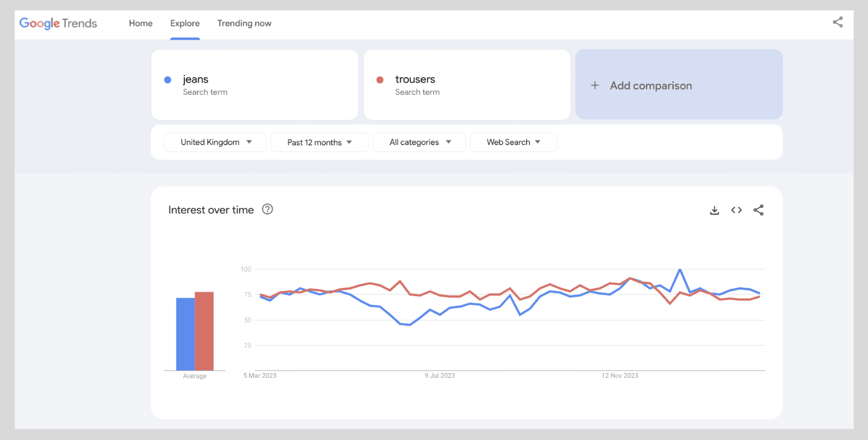868x440 pixels.
Task: Edit the jeans search term field
Action: [255, 84]
